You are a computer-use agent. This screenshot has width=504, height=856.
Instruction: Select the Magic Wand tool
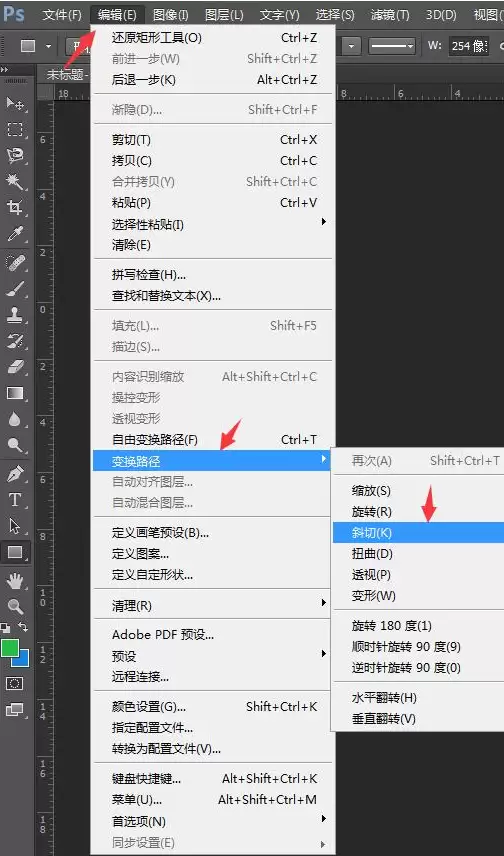[15, 181]
